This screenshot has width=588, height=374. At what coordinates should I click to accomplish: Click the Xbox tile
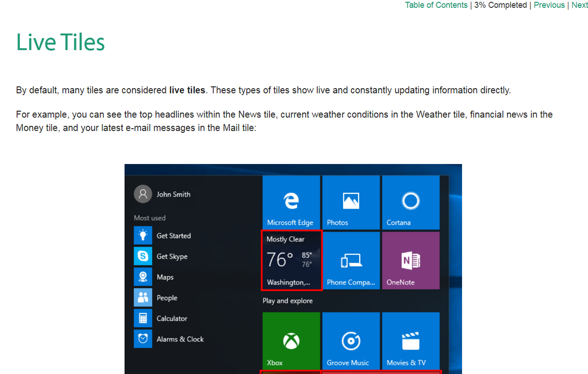click(x=291, y=341)
